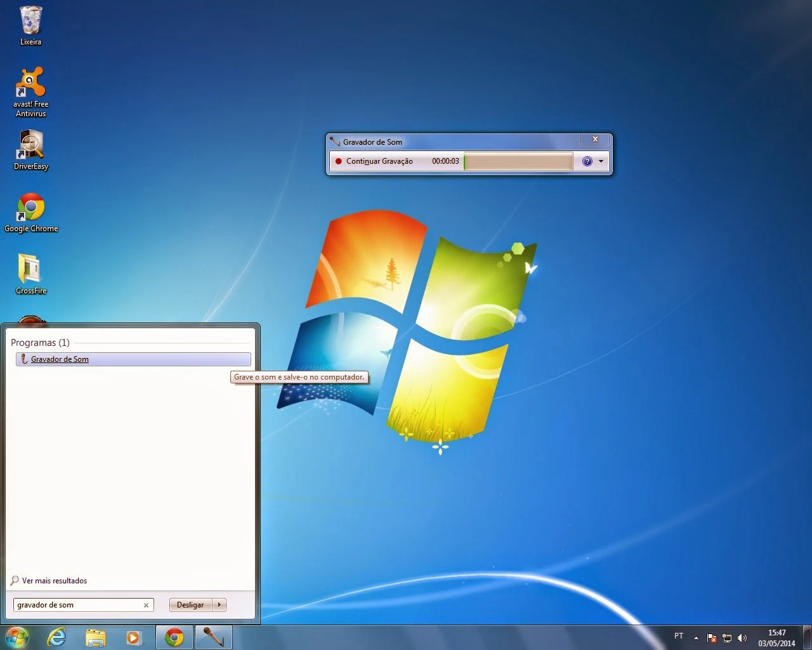Close the Gravador de Som window
The image size is (812, 650).
(x=595, y=139)
